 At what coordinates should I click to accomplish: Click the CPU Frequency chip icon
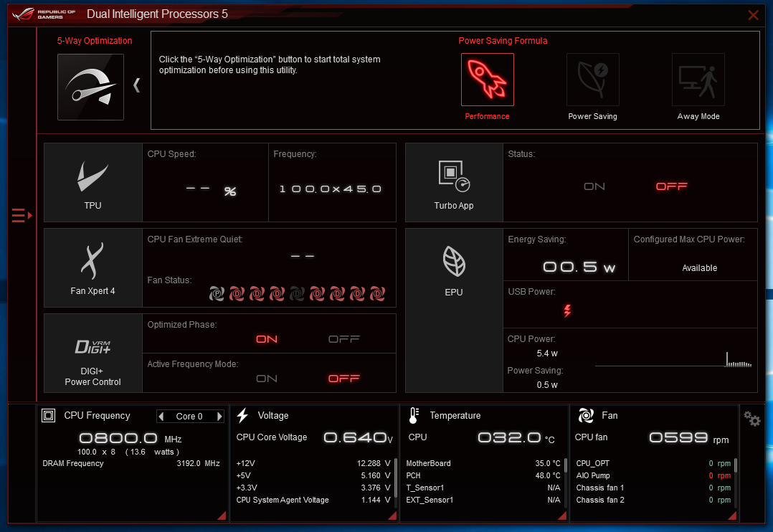coord(48,416)
